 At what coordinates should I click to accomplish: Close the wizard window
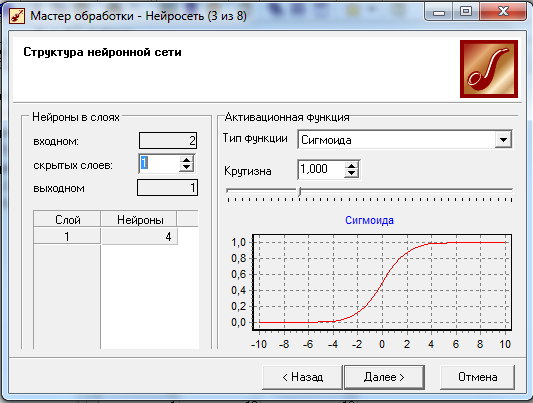coord(504,12)
